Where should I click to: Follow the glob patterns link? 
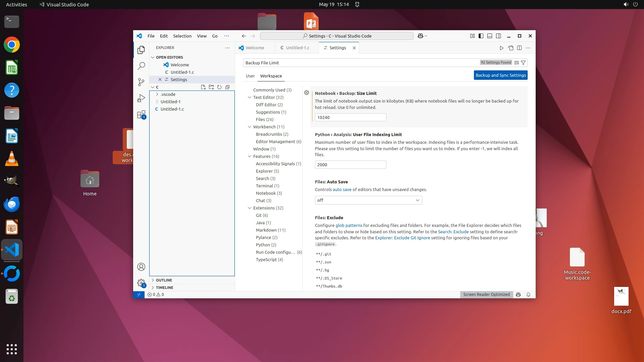pos(349,225)
